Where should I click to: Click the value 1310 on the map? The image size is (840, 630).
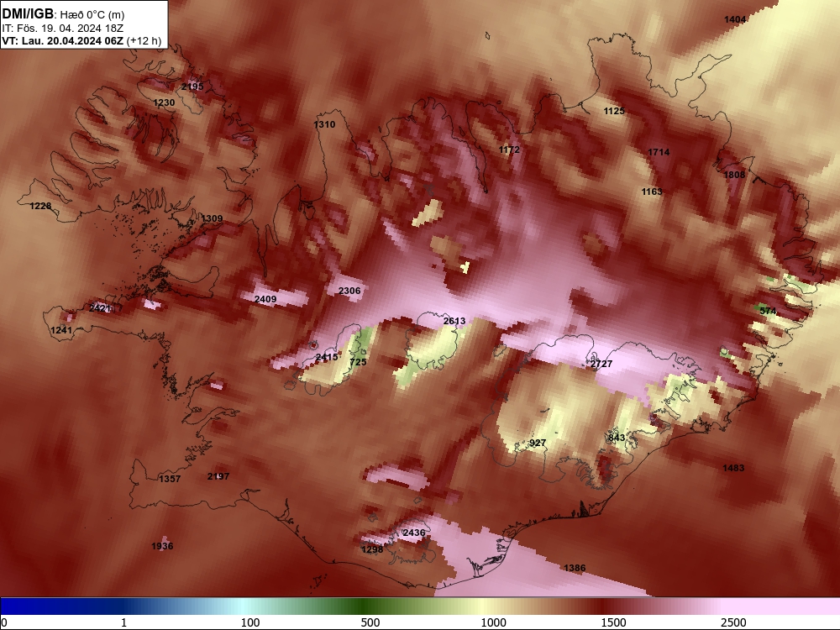[x=324, y=124]
